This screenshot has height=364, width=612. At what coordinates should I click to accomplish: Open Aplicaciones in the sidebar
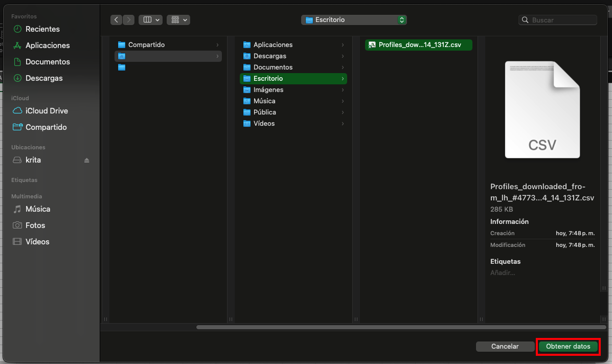pyautogui.click(x=48, y=45)
